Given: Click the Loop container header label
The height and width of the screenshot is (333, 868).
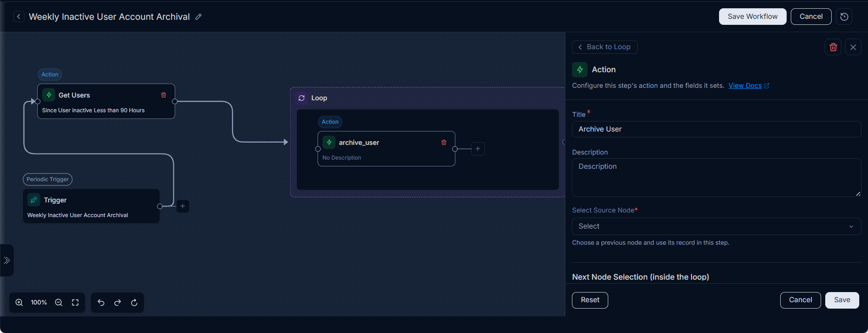Looking at the screenshot, I should (x=319, y=98).
